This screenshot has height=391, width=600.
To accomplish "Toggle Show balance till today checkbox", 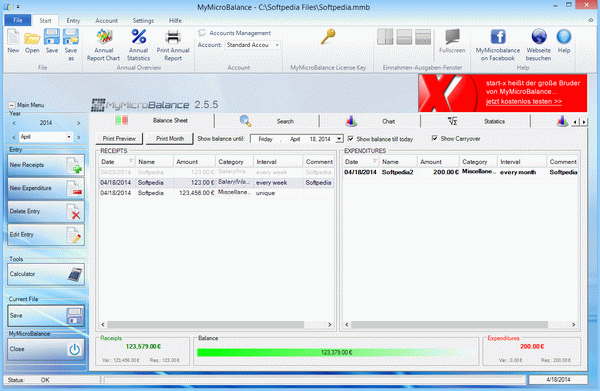I will click(351, 138).
